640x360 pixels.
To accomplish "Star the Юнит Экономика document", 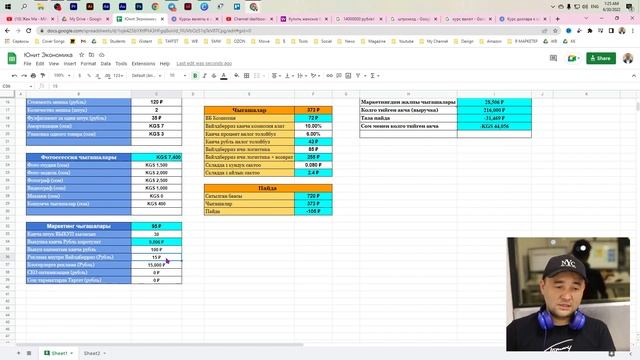I will 81,55.
